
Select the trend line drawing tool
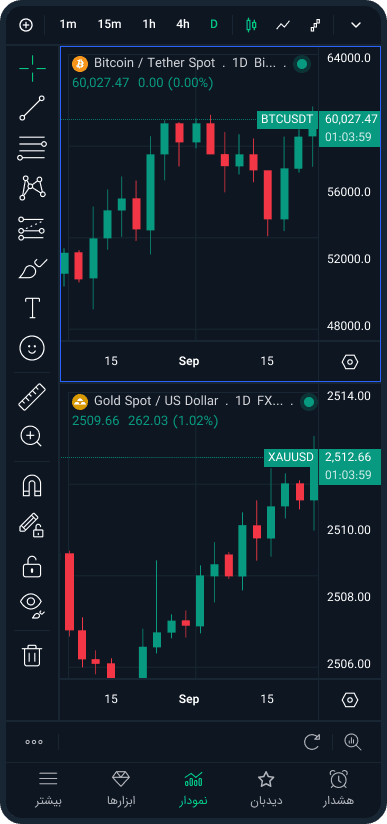tap(32, 108)
